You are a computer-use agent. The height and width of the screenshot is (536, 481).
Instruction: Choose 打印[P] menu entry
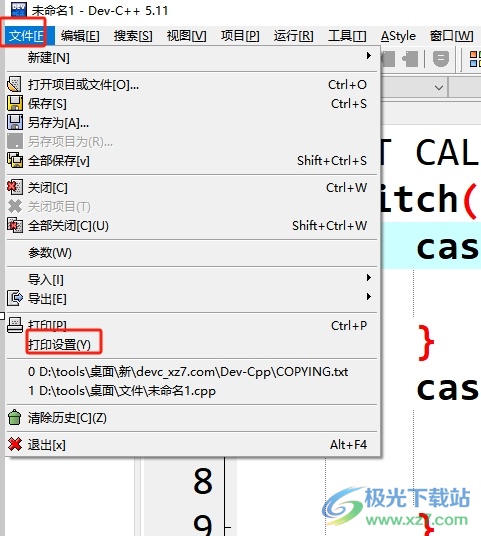click(192, 325)
